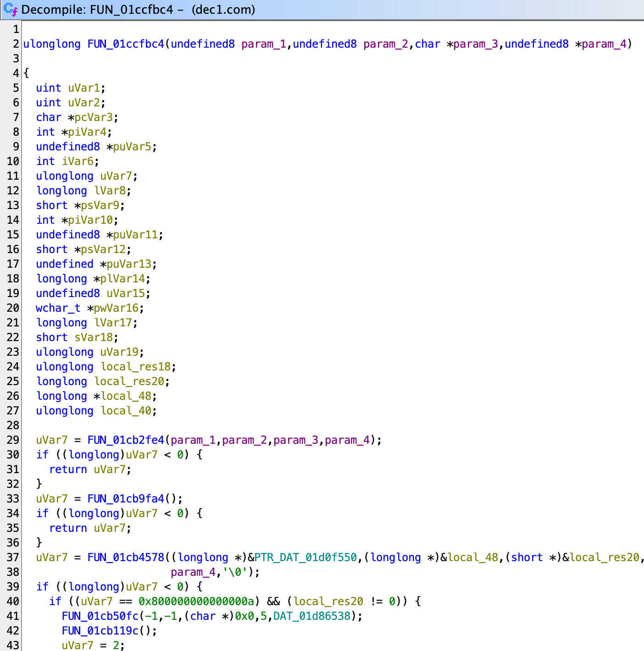This screenshot has height=651, width=644.
Task: Click the FUN_01cb119c function call
Action: click(100, 631)
